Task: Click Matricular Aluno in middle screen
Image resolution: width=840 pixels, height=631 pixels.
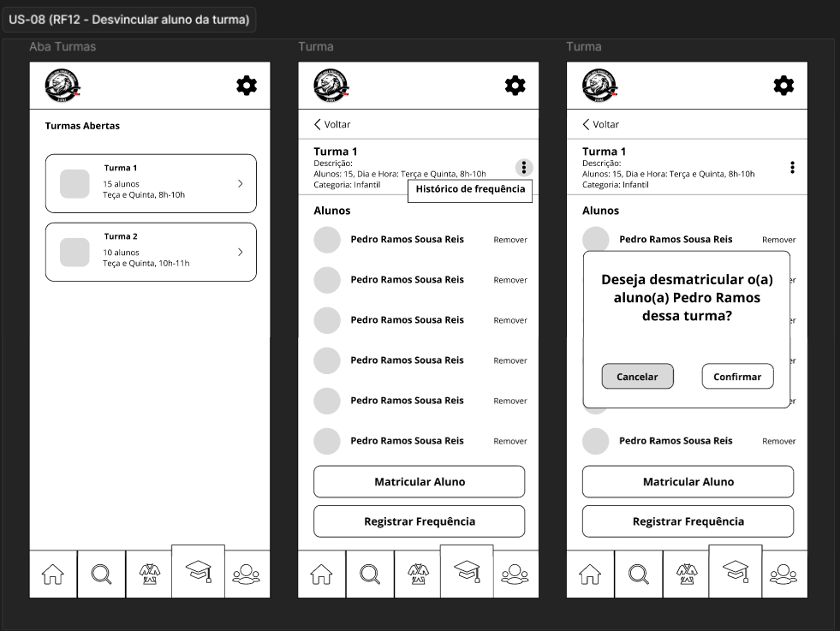Action: pyautogui.click(x=420, y=481)
